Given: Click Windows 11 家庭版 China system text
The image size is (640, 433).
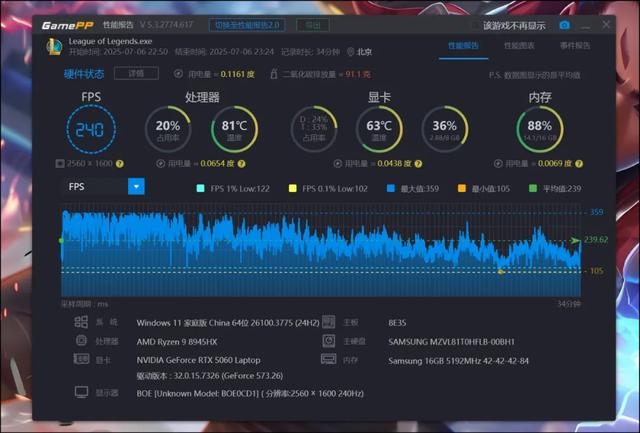Looking at the screenshot, I should (228, 323).
